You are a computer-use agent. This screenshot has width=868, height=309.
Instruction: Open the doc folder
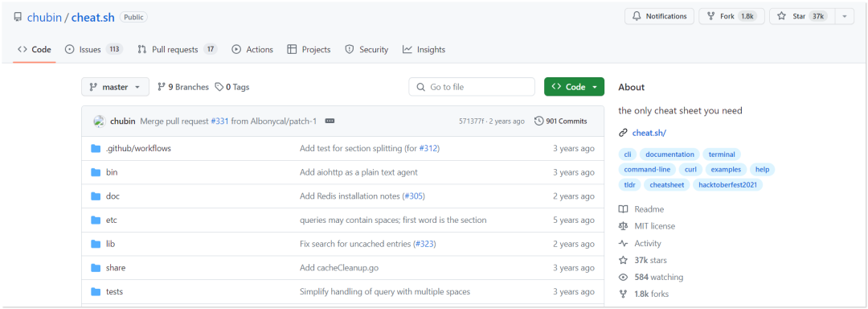(x=113, y=196)
